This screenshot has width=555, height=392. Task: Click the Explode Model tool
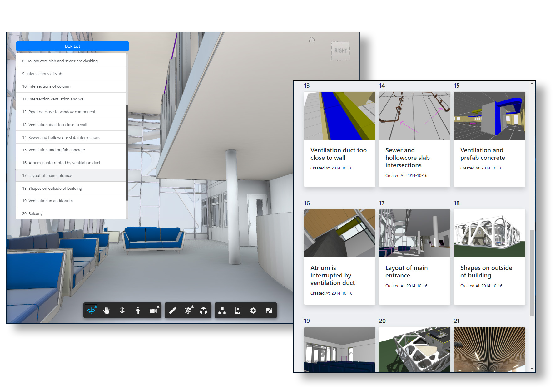[203, 310]
